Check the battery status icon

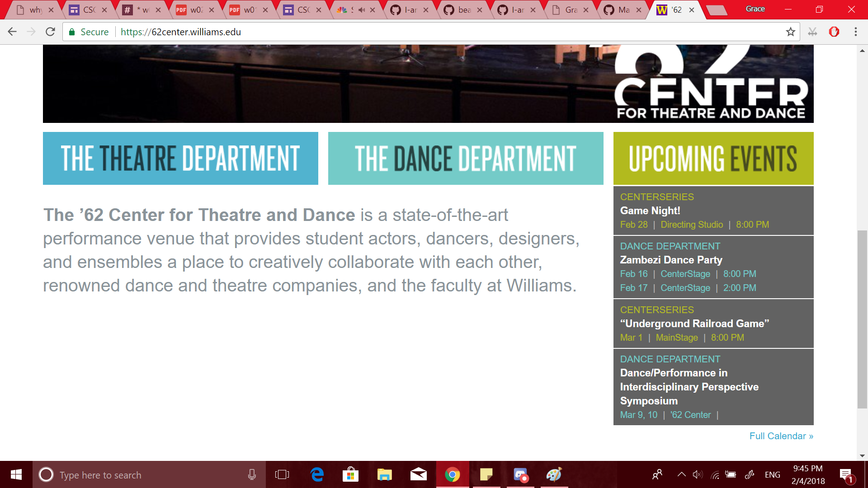tap(731, 474)
